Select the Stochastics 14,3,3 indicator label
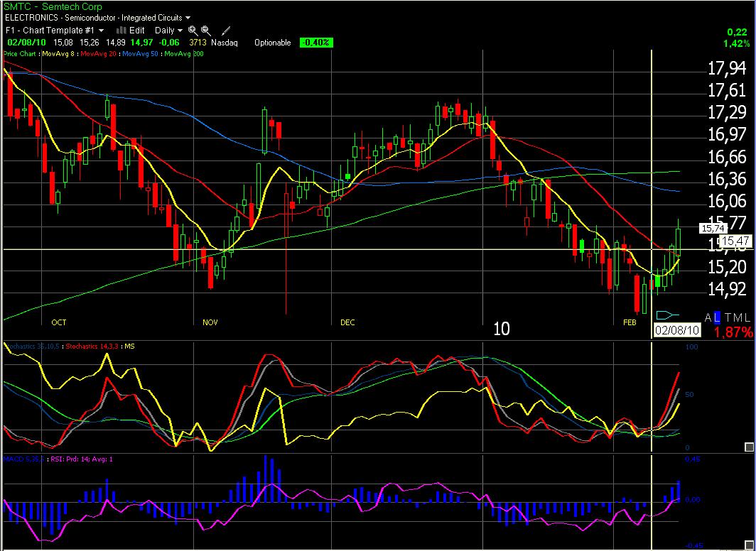The image size is (756, 551). tap(92, 346)
